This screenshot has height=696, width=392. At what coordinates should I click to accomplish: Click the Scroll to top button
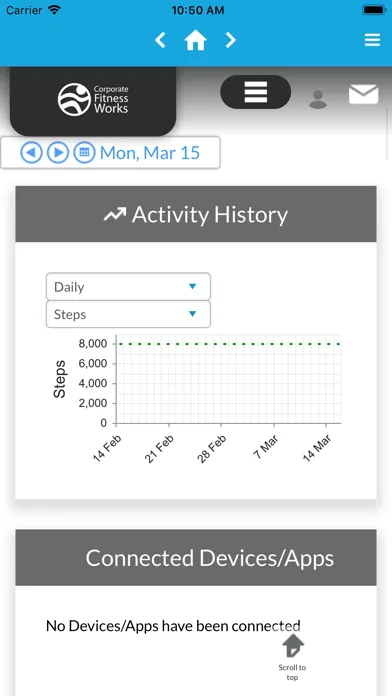tap(293, 658)
